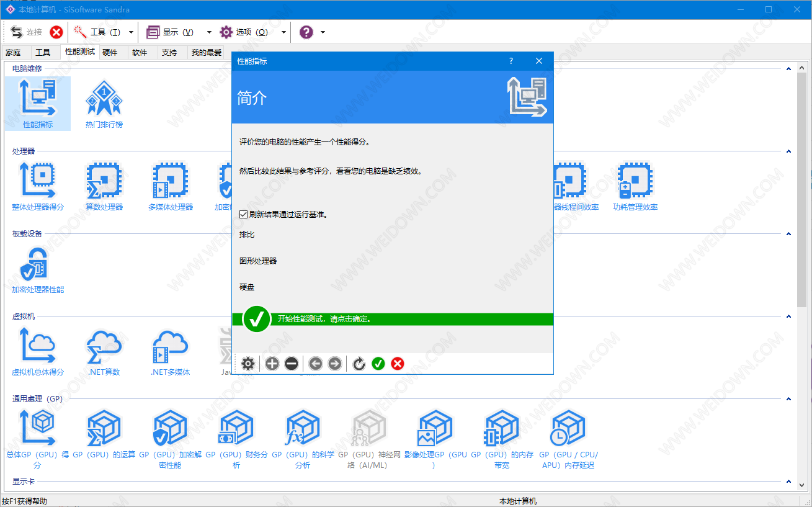812x507 pixels.
Task: Launch 算数处理器 benchmark
Action: (104, 186)
